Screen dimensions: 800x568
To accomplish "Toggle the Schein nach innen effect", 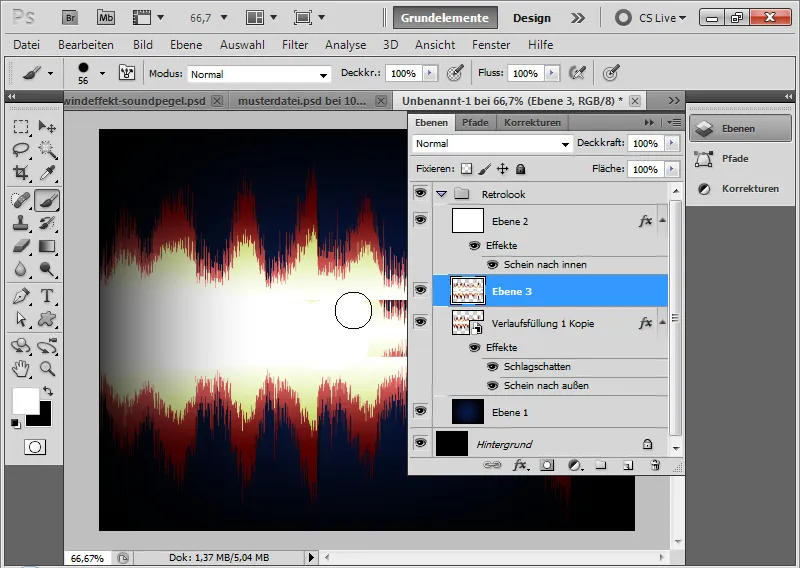I will pyautogui.click(x=492, y=265).
